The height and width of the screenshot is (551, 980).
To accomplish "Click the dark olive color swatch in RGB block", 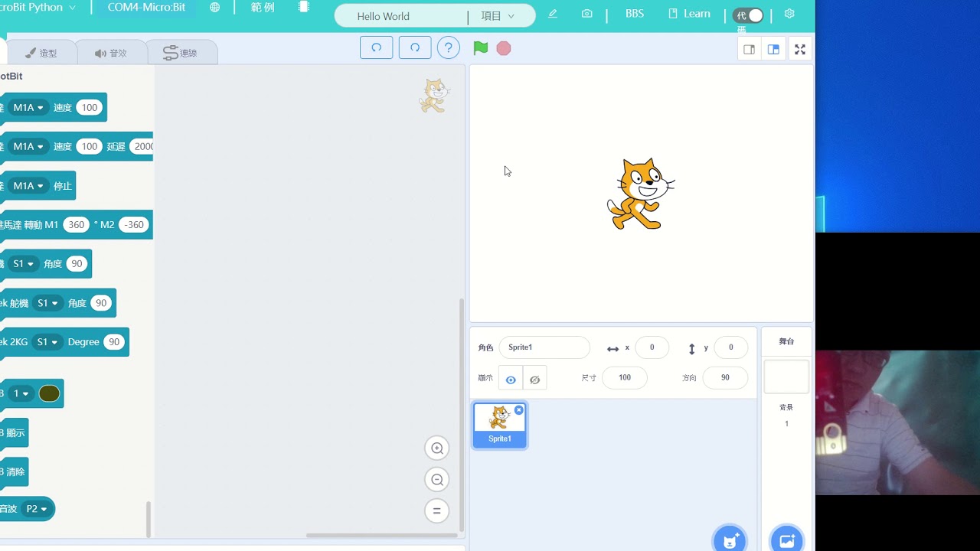I will point(49,393).
